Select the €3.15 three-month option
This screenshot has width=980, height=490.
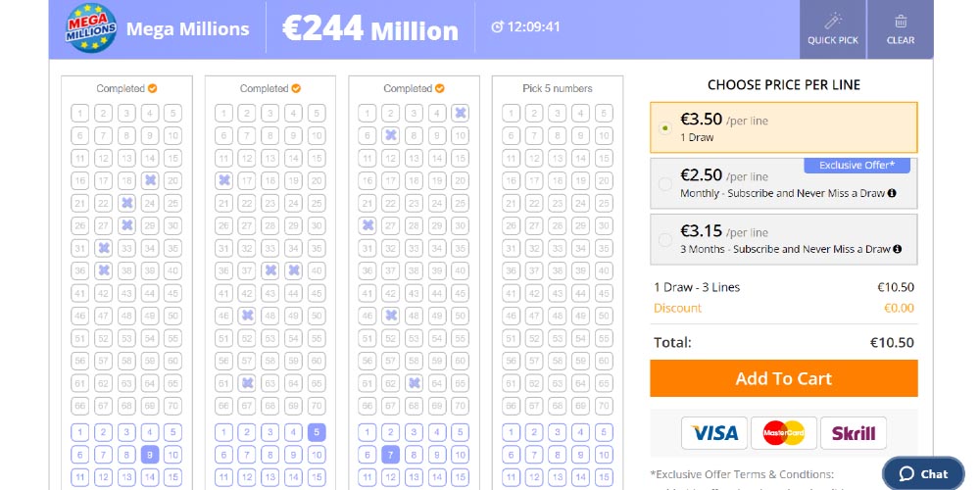tap(666, 239)
